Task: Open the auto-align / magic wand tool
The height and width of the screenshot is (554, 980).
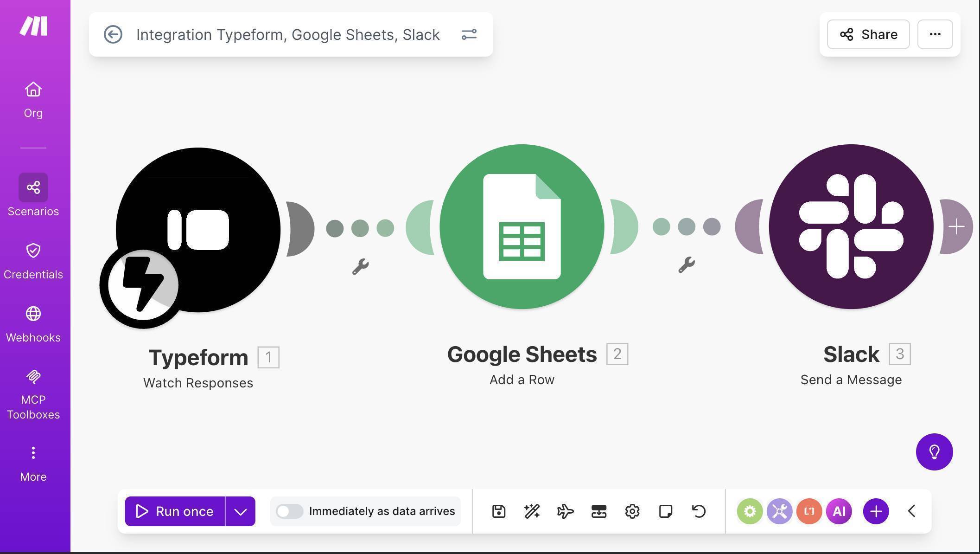Action: coord(532,511)
